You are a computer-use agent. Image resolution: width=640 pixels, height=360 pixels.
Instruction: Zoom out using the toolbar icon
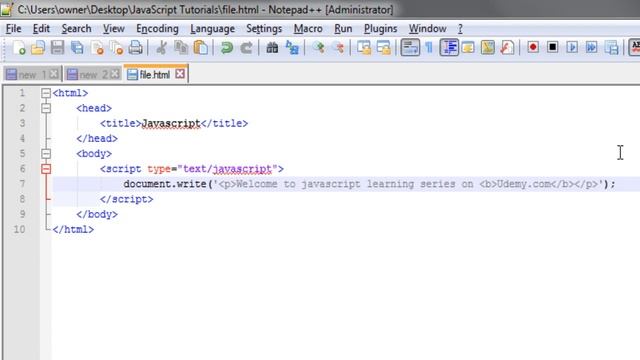(x=338, y=48)
